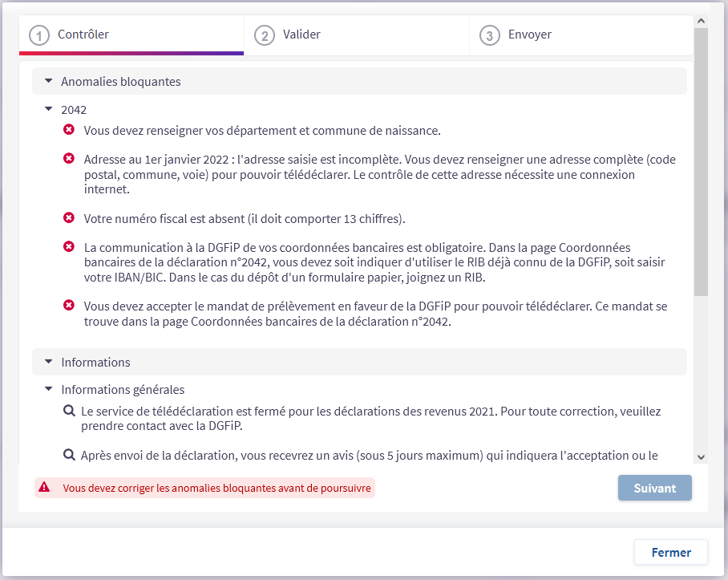Click the red warning triangle in the alert banner
This screenshot has height=580, width=728.
pyautogui.click(x=44, y=487)
